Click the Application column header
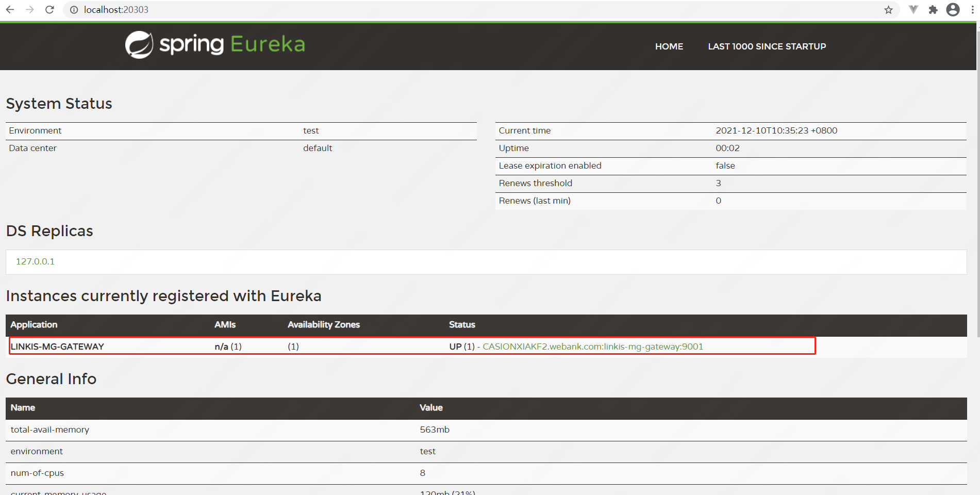Screen dimensions: 980x495 point(34,325)
